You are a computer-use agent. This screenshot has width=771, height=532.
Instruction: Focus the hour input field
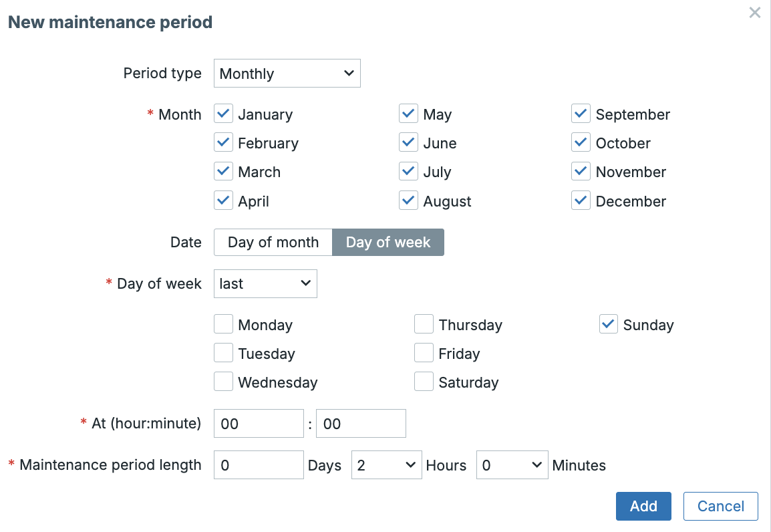(259, 424)
